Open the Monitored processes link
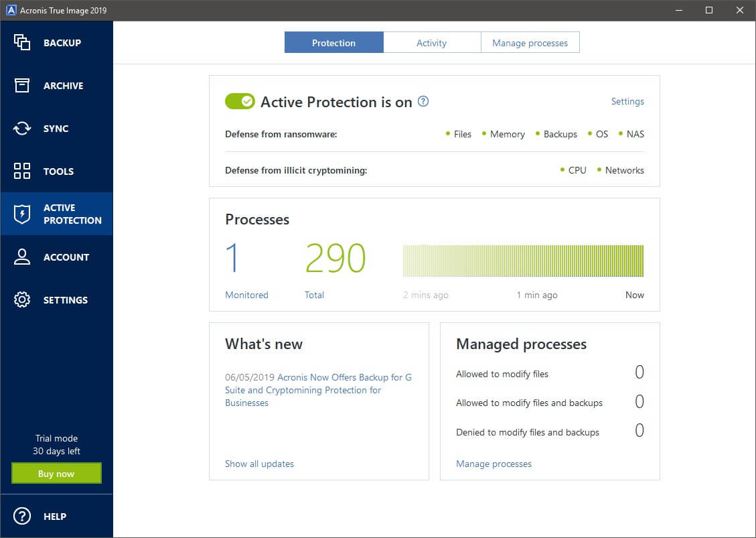756x538 pixels. (x=246, y=295)
